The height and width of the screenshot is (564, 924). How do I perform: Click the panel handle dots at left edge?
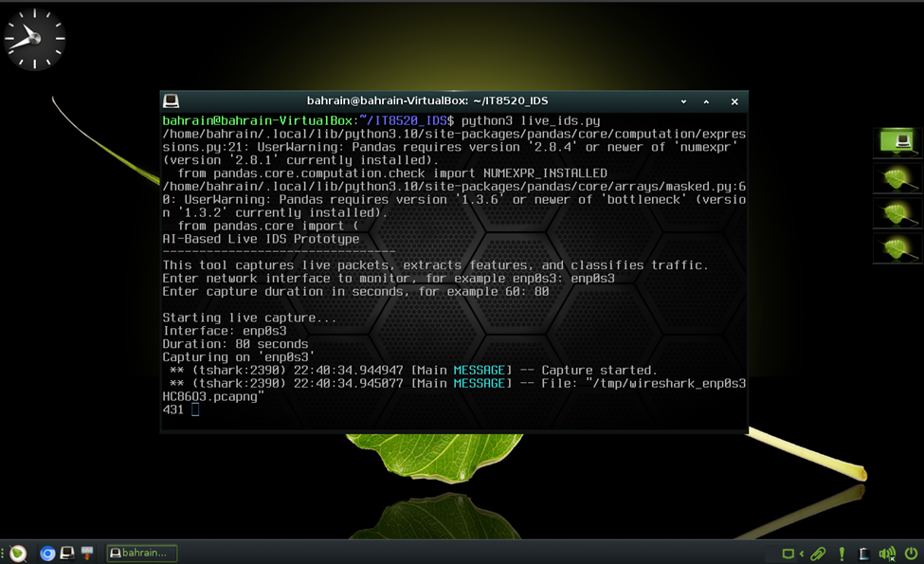click(x=2, y=553)
